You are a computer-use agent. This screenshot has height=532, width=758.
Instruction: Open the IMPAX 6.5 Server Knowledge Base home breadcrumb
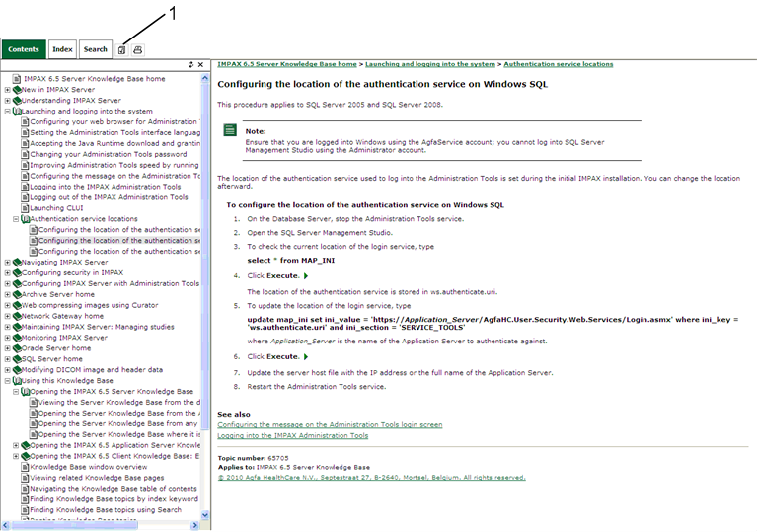[x=287, y=64]
